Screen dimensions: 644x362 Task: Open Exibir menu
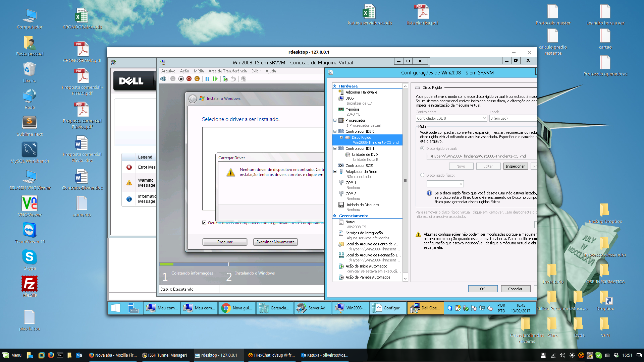256,71
